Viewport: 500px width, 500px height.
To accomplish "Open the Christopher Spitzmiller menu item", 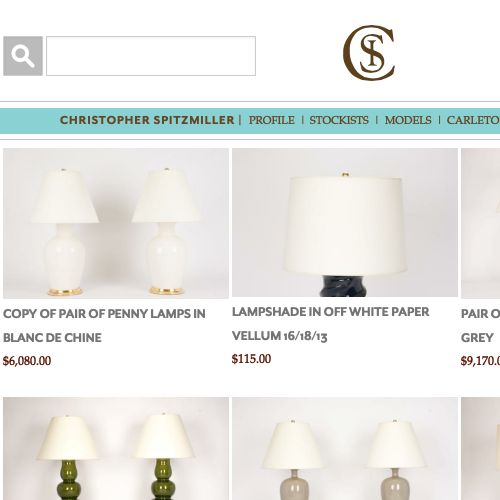I will (x=147, y=120).
